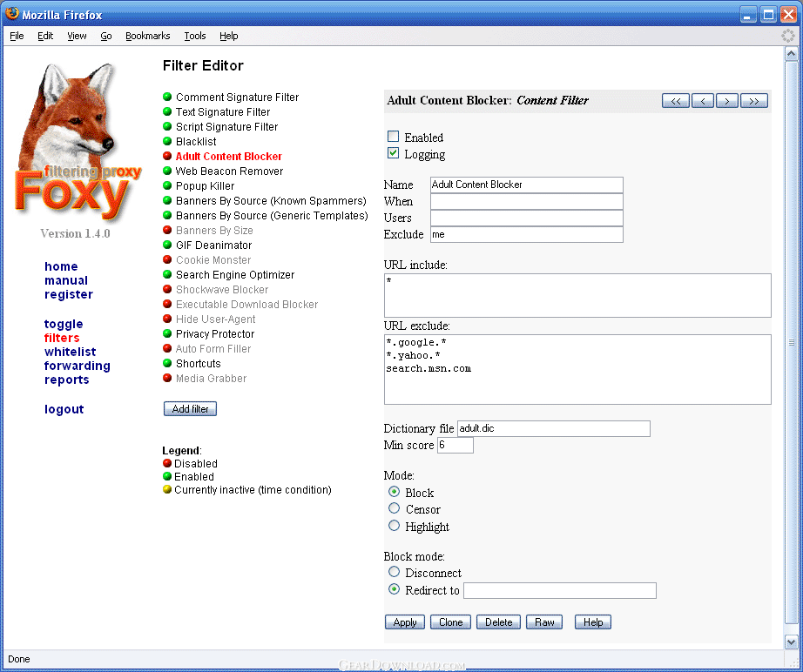Click the Raw button
The width and height of the screenshot is (803, 672).
point(544,622)
